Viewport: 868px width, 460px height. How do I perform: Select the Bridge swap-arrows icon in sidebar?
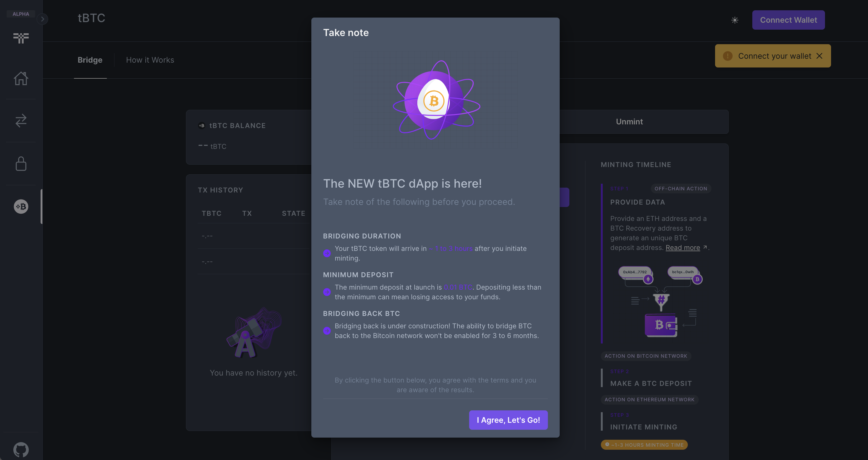[21, 121]
